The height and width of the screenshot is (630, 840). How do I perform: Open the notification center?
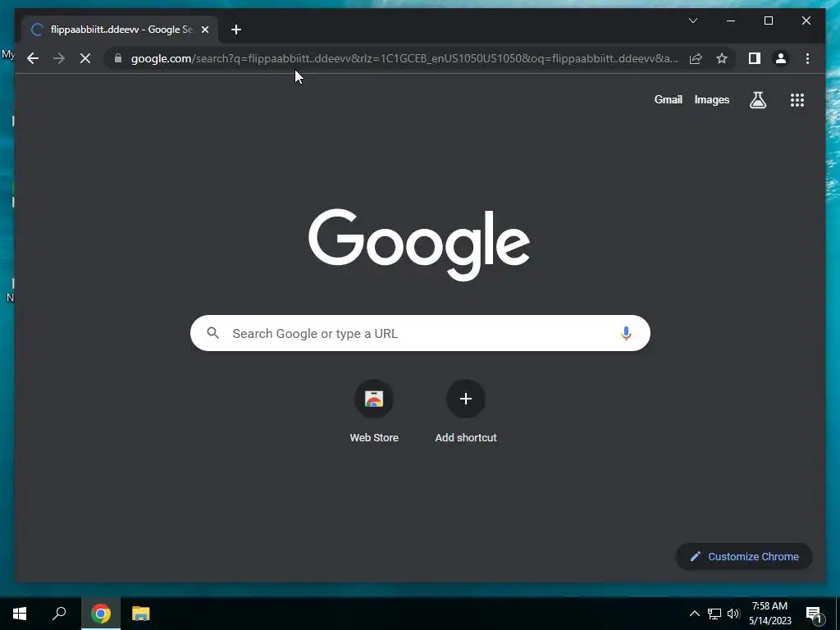[x=815, y=614]
